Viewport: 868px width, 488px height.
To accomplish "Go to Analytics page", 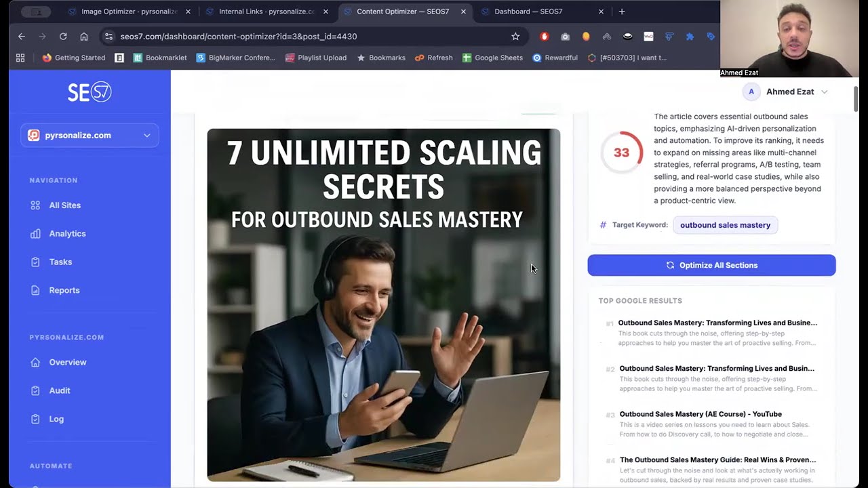I will pos(67,234).
